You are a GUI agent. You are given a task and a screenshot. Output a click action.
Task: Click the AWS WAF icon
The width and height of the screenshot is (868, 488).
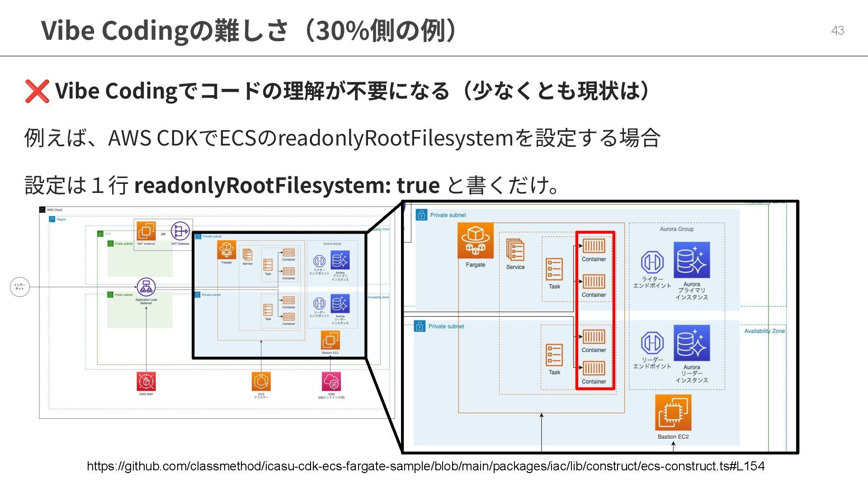pos(146,381)
